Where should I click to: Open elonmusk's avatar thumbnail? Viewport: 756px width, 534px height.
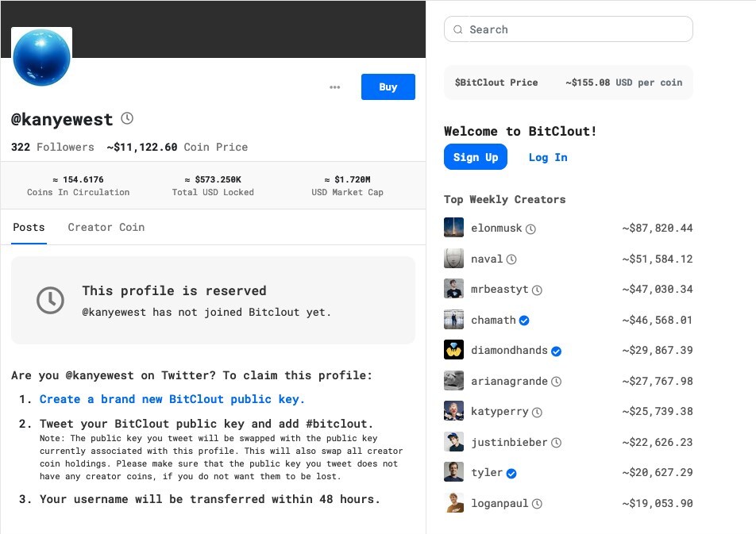click(x=453, y=228)
